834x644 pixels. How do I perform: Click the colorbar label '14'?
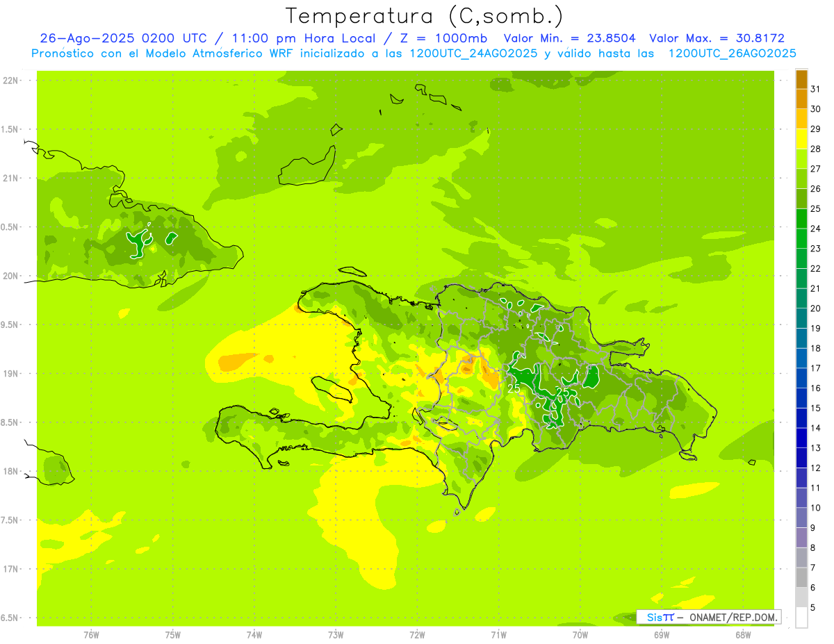816,428
